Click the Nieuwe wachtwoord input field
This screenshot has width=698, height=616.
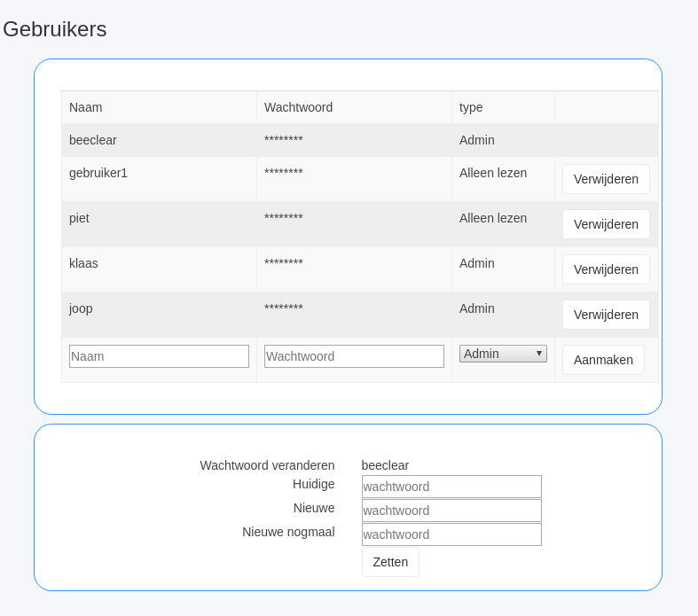[451, 511]
